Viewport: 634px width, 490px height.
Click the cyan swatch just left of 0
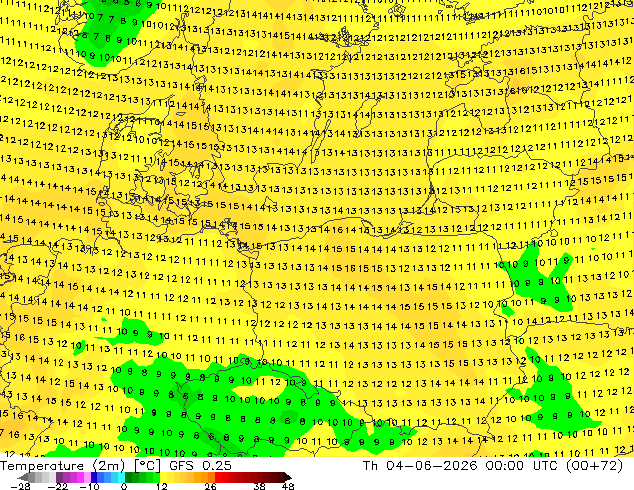(121, 477)
